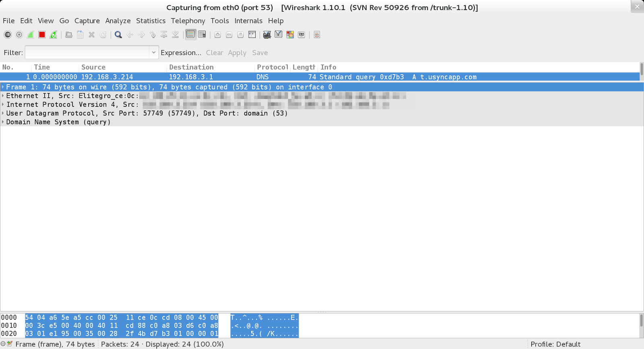Click Profile: Default in status bar
This screenshot has width=644, height=349.
(x=555, y=344)
